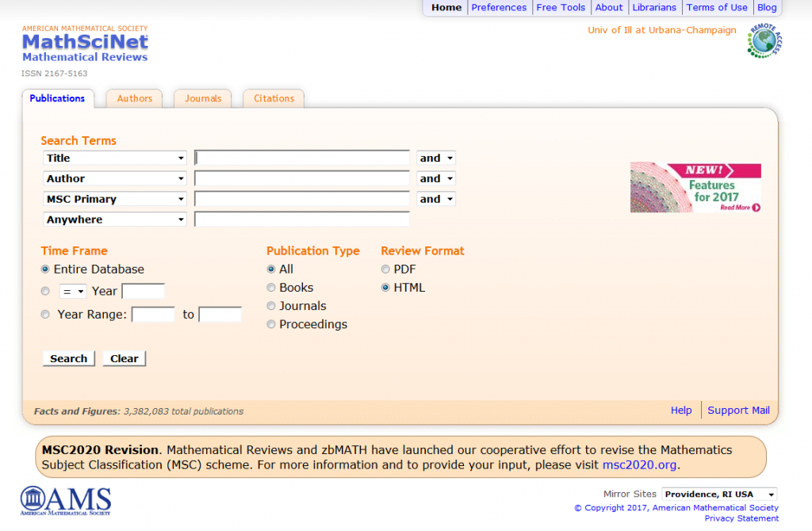Viewport: 812px width, 531px height.
Task: Select the Books publication type
Action: (x=271, y=288)
